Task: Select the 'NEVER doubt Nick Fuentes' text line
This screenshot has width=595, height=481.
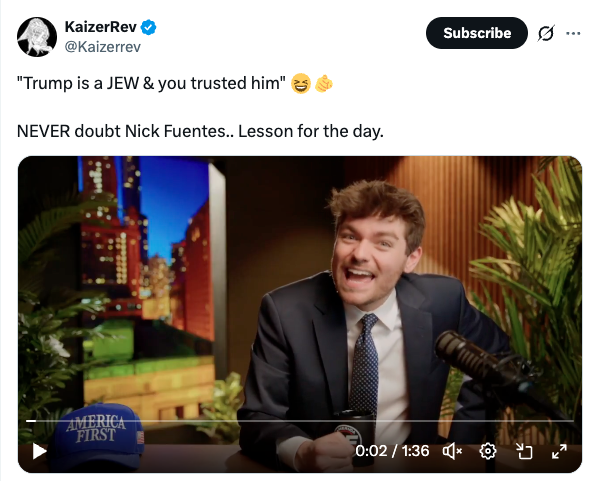Action: click(x=200, y=132)
